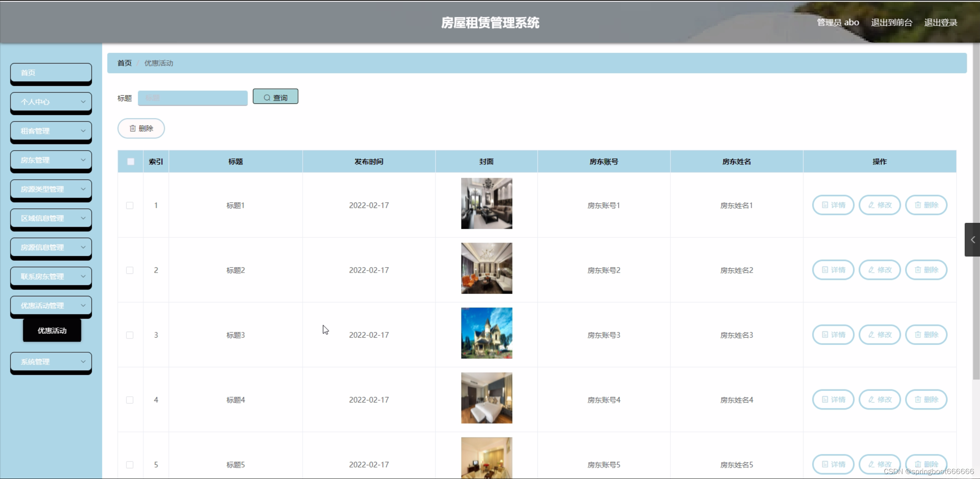
Task: Check the checkbox for row 2
Action: point(130,270)
